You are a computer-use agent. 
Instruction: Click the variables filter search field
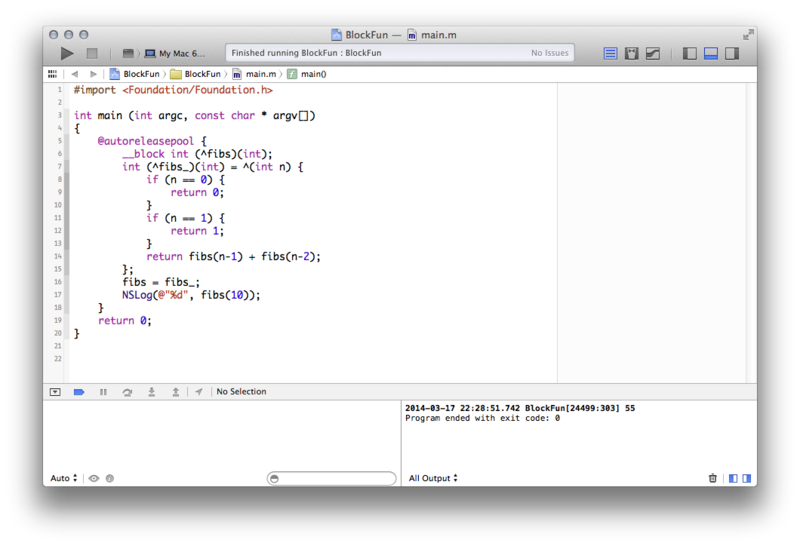tap(331, 479)
